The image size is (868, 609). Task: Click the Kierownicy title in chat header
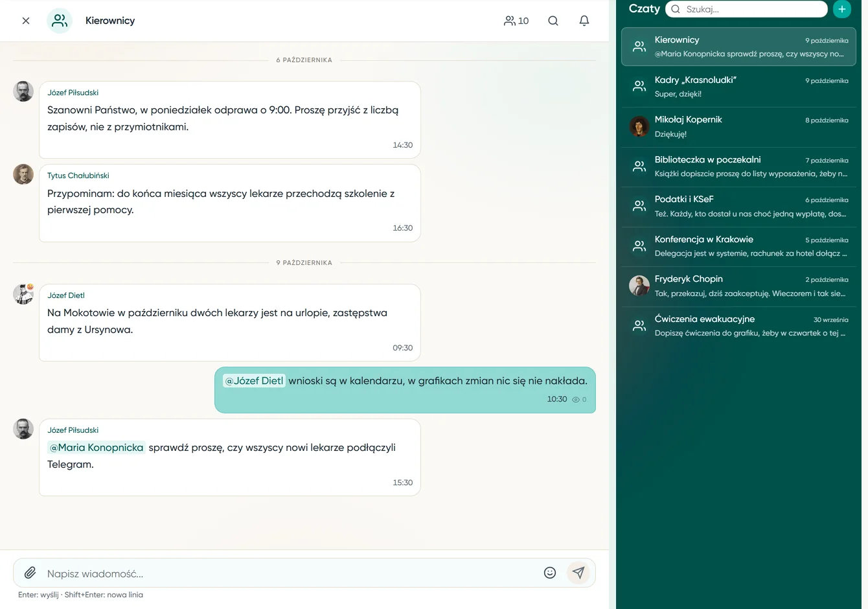point(110,21)
